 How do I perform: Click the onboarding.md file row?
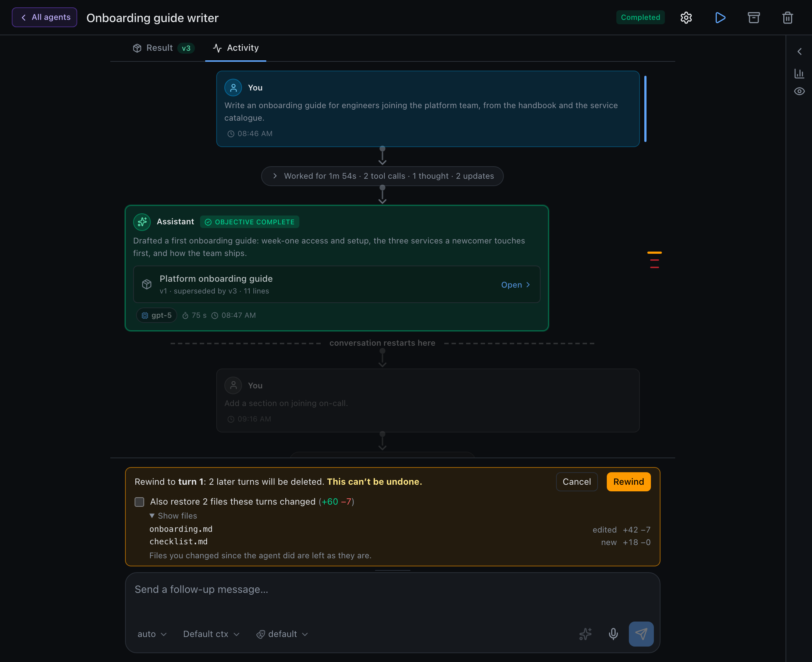pyautogui.click(x=400, y=529)
